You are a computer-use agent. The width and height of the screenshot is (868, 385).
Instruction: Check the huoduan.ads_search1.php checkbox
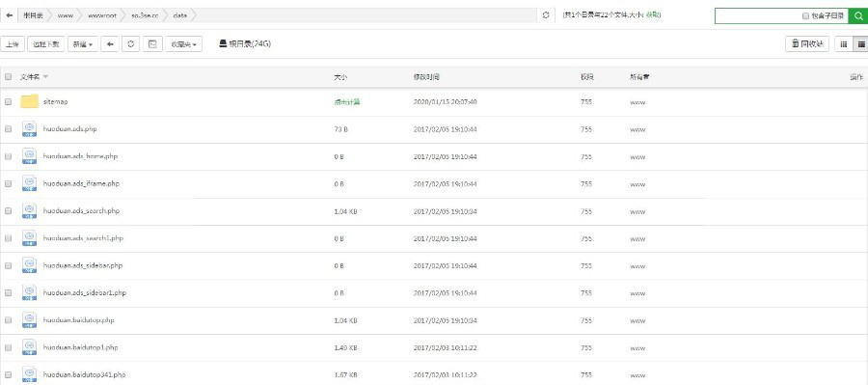(x=8, y=238)
